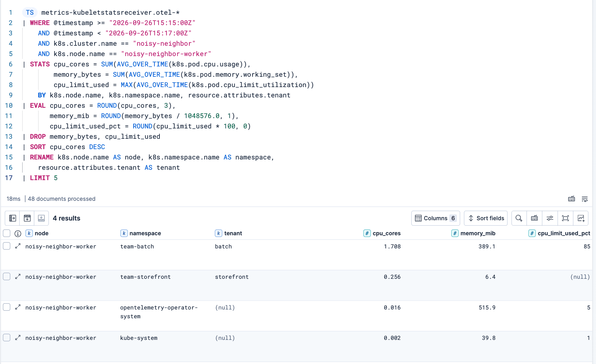
Task: Toggle the select-all rows checkbox
Action: (7, 233)
